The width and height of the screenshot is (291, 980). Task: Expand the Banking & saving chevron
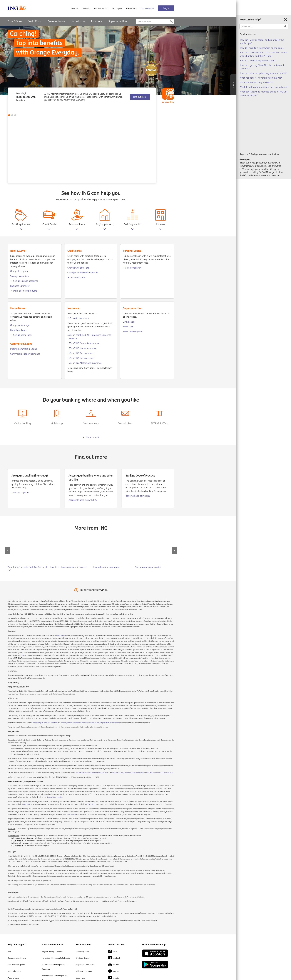[x=21, y=229]
